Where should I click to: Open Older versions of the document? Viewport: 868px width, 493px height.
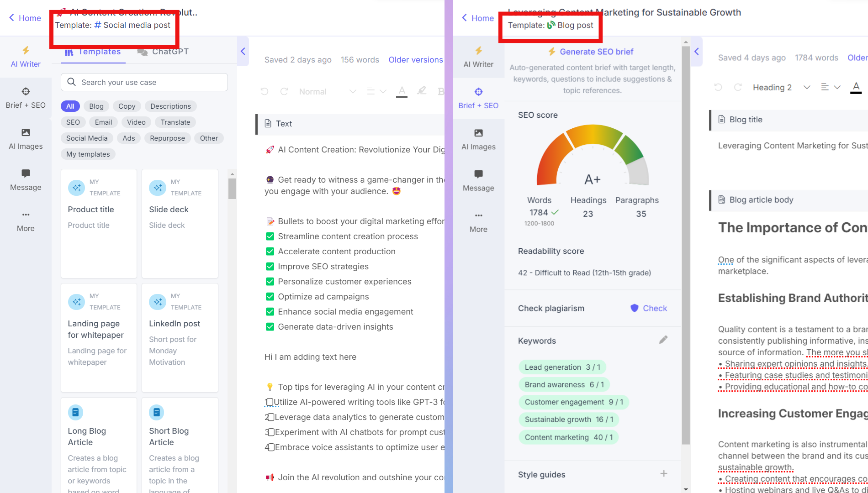[x=415, y=59]
